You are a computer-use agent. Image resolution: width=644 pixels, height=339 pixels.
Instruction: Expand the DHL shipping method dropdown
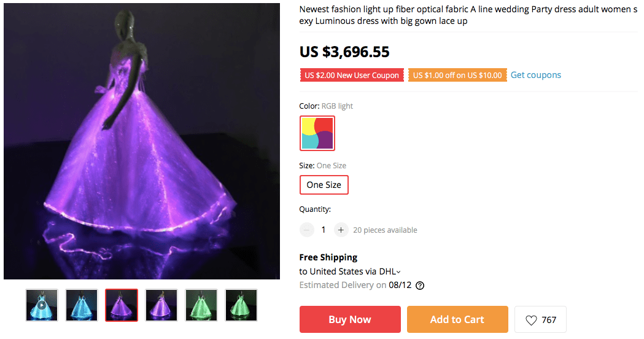tap(398, 271)
